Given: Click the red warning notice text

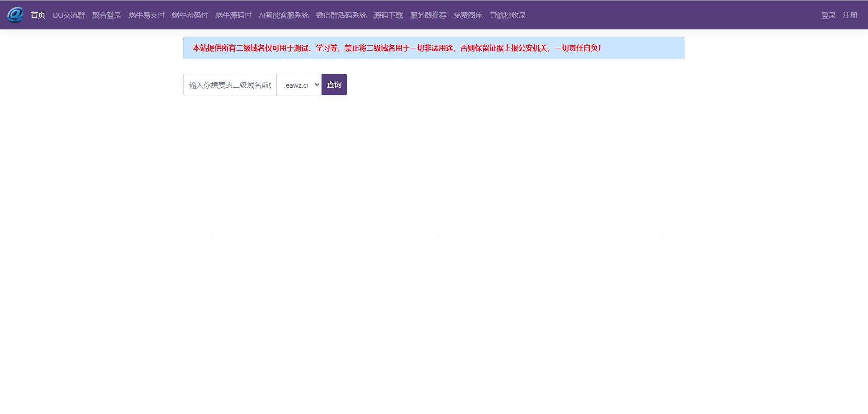Looking at the screenshot, I should 397,48.
